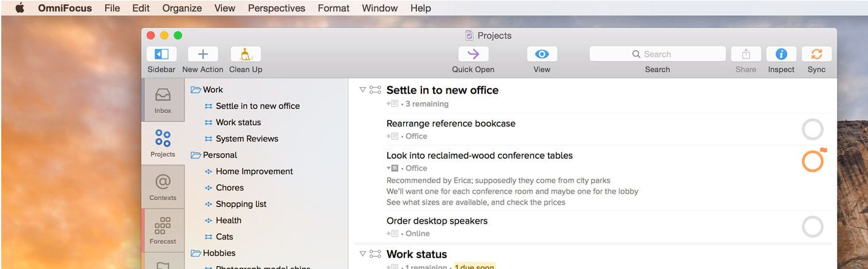
Task: Click the Search input field
Action: tap(658, 54)
